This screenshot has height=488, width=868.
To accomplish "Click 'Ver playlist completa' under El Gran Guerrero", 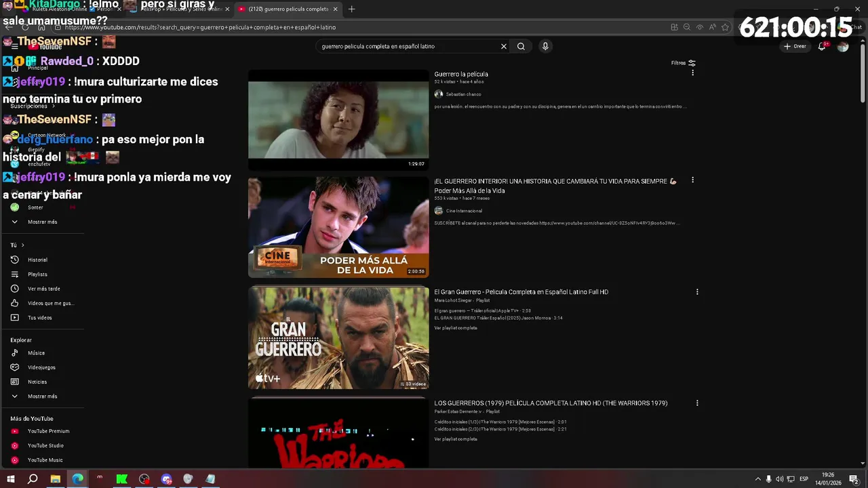I will (456, 328).
